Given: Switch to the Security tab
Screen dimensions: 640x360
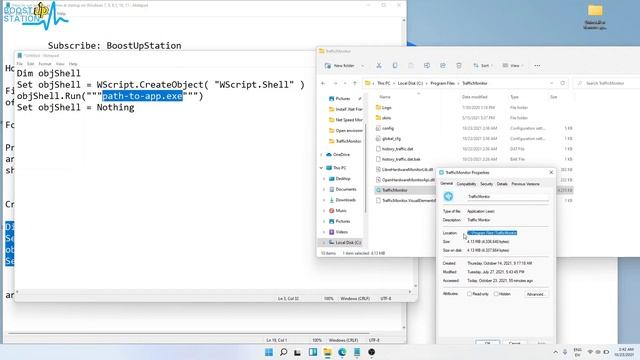Looking at the screenshot, I should (x=486, y=184).
